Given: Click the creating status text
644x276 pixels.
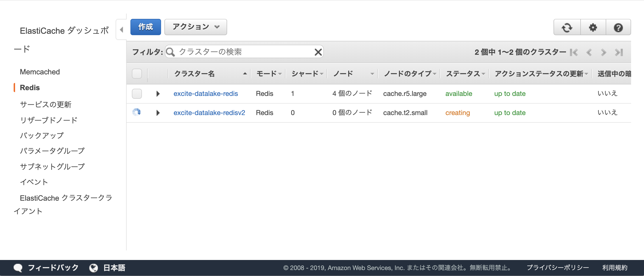Looking at the screenshot, I should pyautogui.click(x=458, y=113).
